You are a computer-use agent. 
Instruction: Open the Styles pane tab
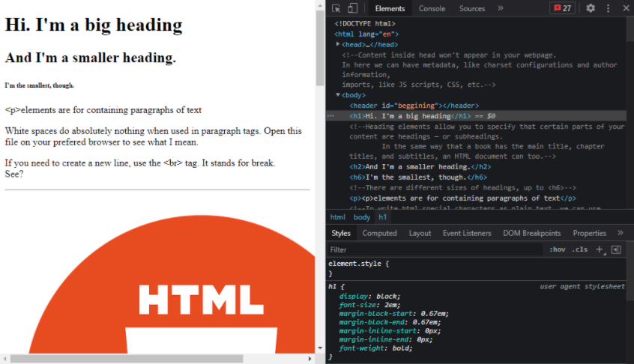pos(341,233)
